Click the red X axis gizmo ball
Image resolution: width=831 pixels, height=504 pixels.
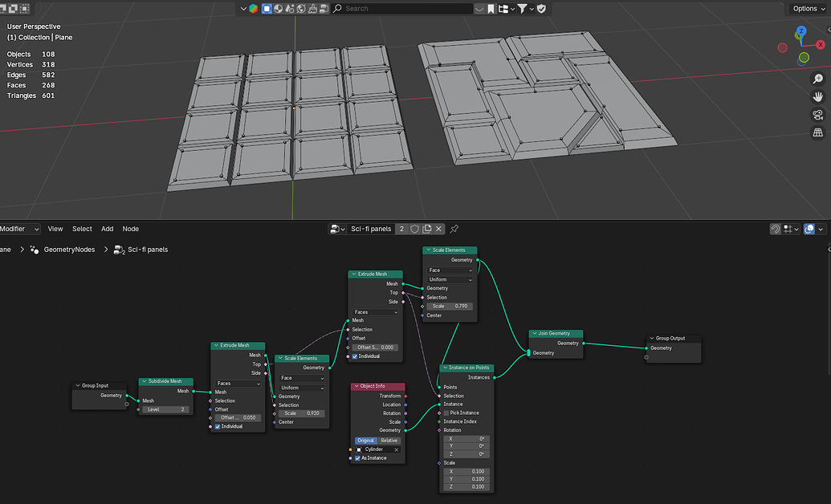tap(821, 44)
